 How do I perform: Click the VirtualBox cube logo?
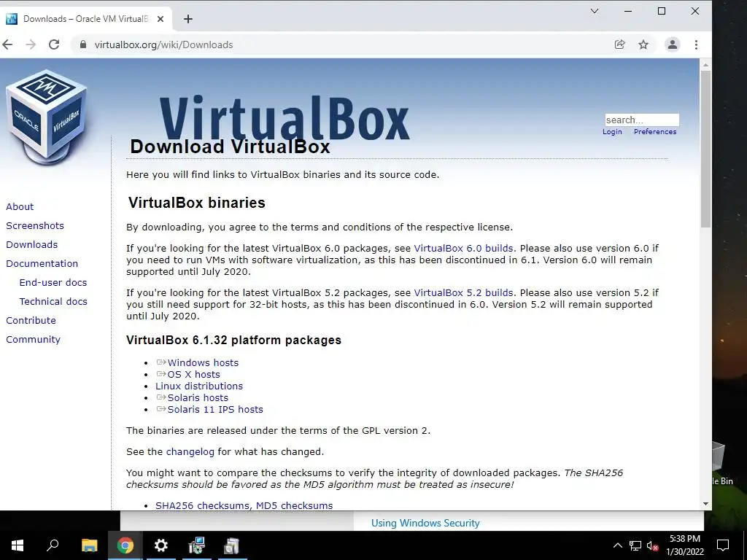pyautogui.click(x=46, y=117)
